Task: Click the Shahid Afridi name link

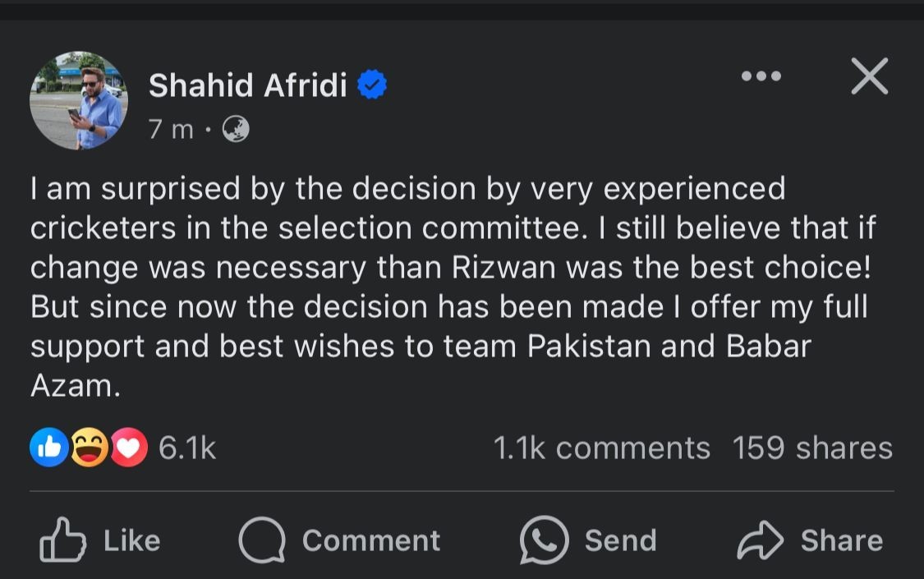Action: click(247, 85)
